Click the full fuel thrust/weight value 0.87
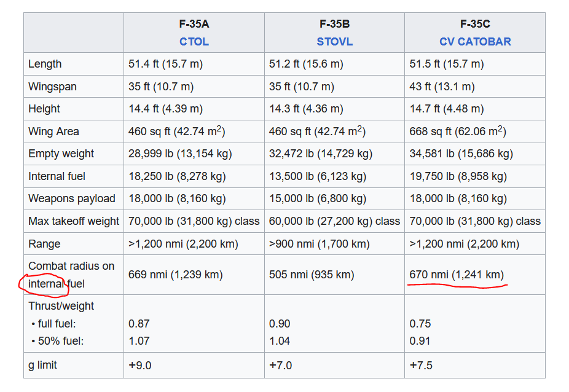 coord(139,324)
